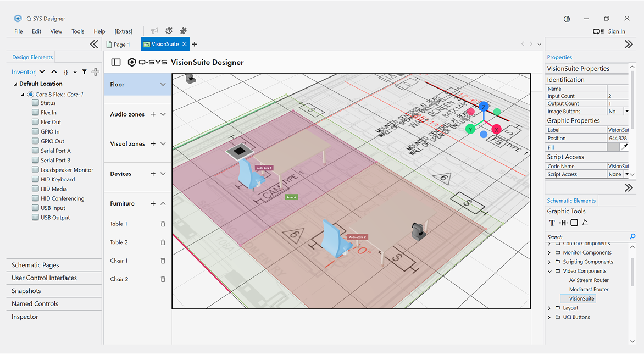Add a new audio zone with plus icon
The height and width of the screenshot is (354, 644).
click(x=153, y=114)
